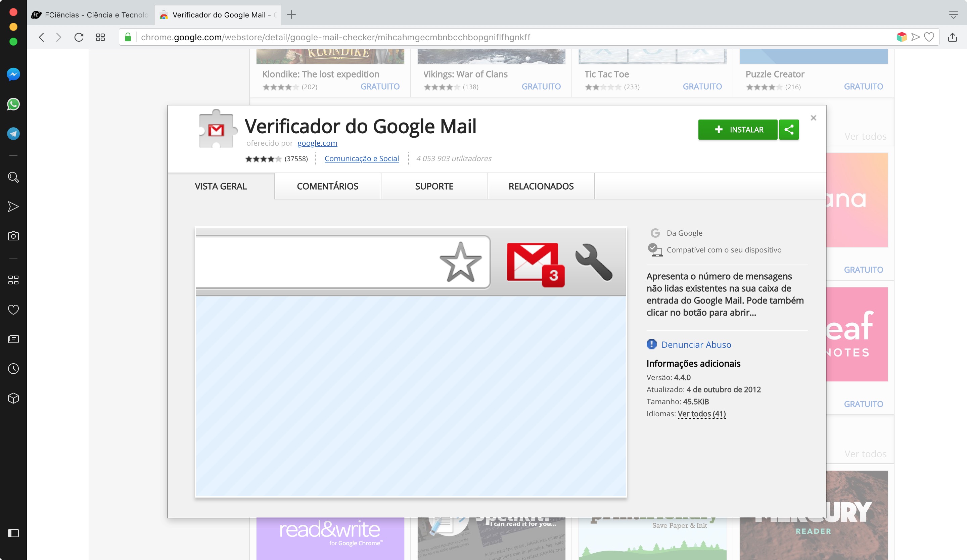This screenshot has width=967, height=560.
Task: Expand the Ver todos (41) languages list
Action: coord(701,414)
